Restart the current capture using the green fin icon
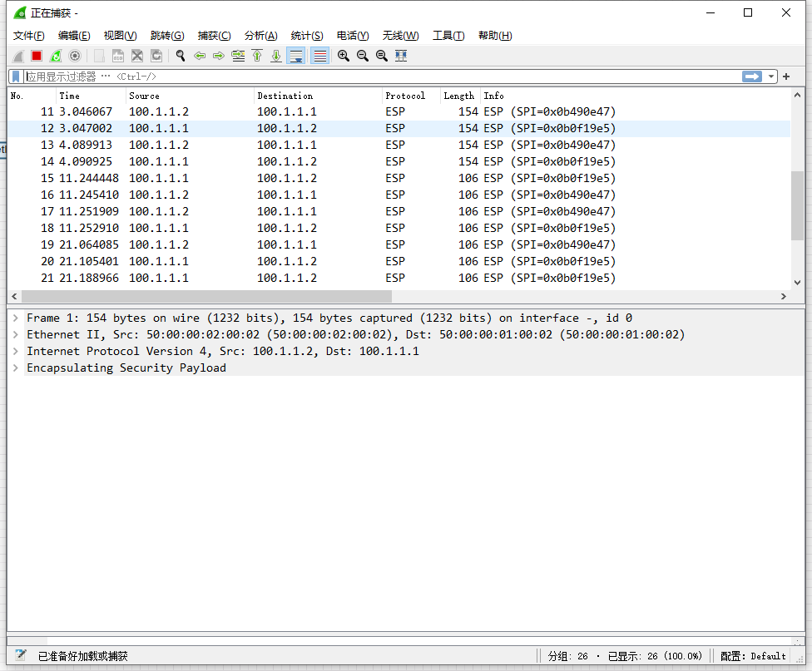The width and height of the screenshot is (812, 671). (56, 56)
